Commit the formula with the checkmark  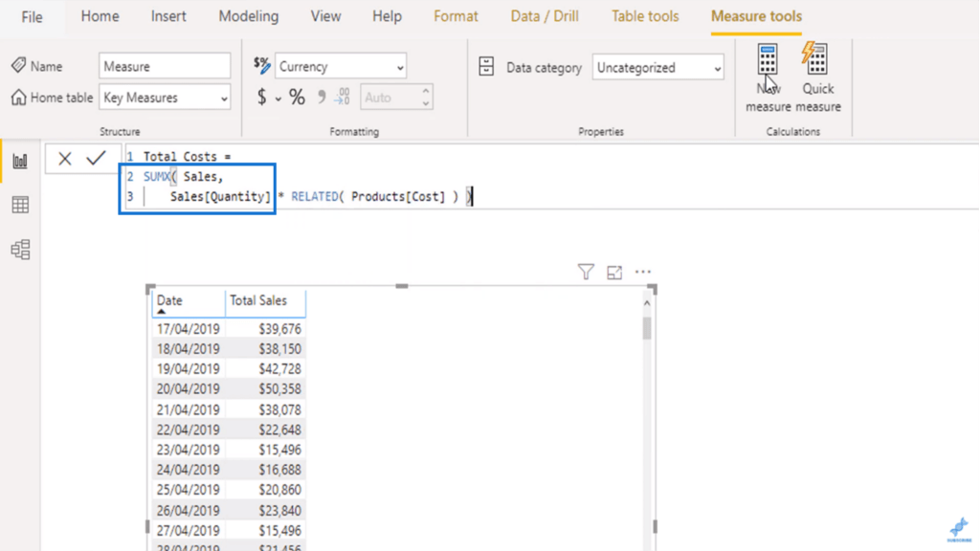tap(97, 158)
